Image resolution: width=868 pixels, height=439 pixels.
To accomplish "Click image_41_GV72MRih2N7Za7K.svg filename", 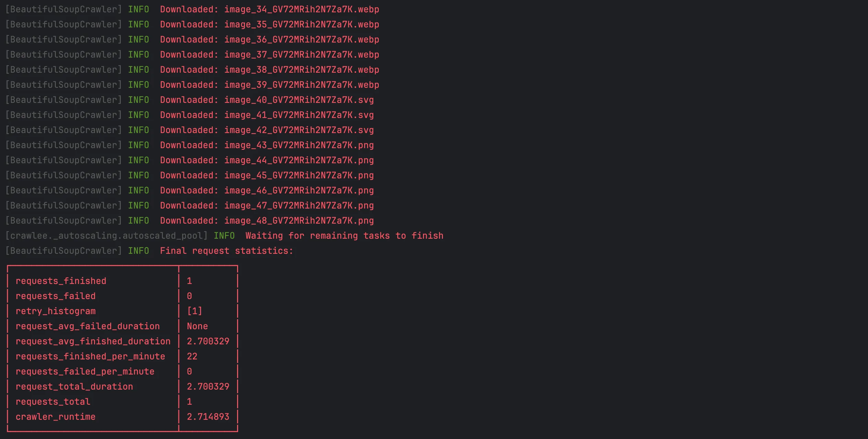I will tap(299, 115).
